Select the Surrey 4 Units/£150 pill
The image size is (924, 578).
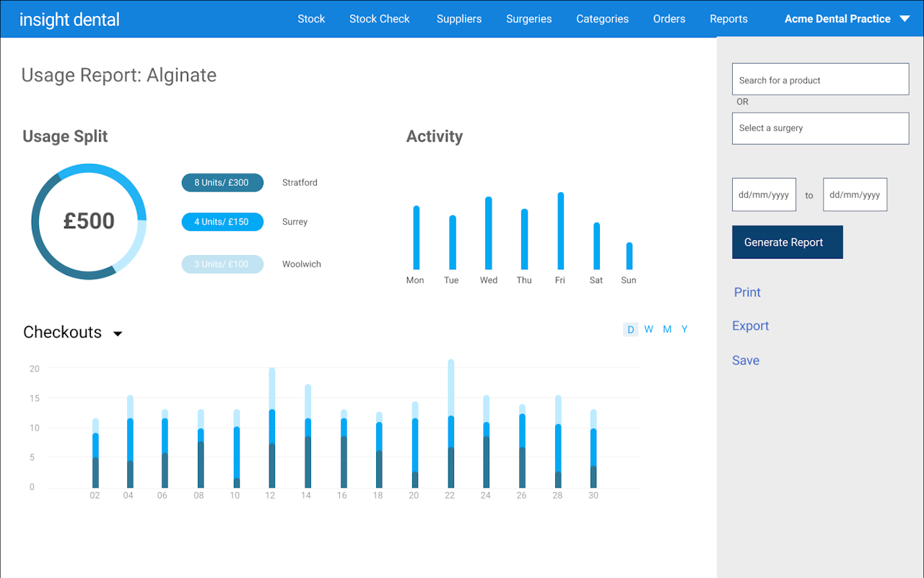click(222, 222)
